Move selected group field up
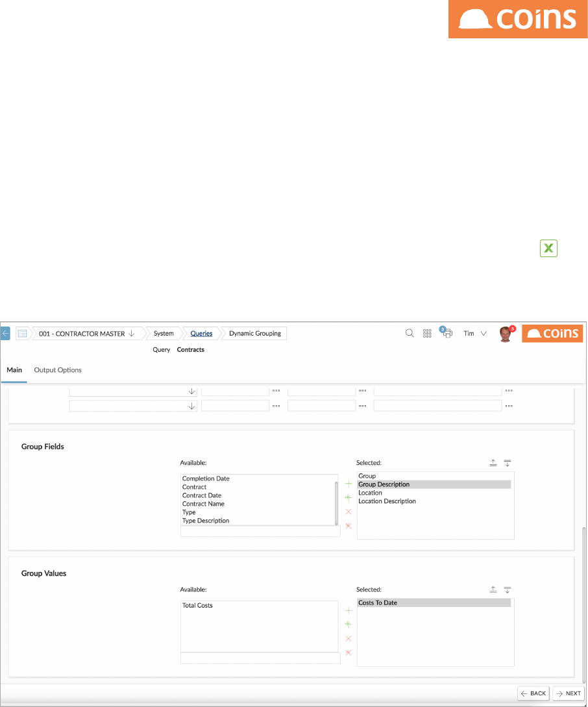Screen dimensions: 588x707 pos(493,463)
